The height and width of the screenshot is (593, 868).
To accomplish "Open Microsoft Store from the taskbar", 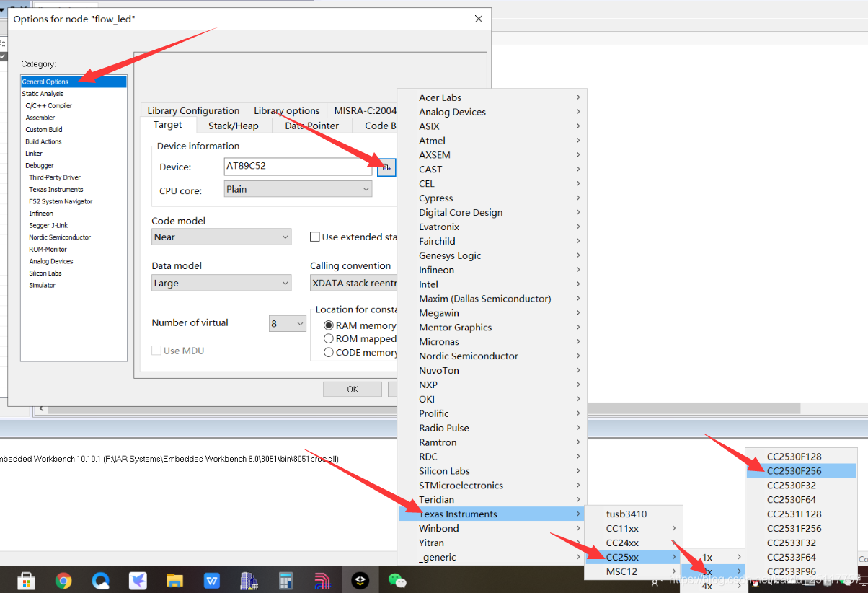I will click(x=27, y=580).
